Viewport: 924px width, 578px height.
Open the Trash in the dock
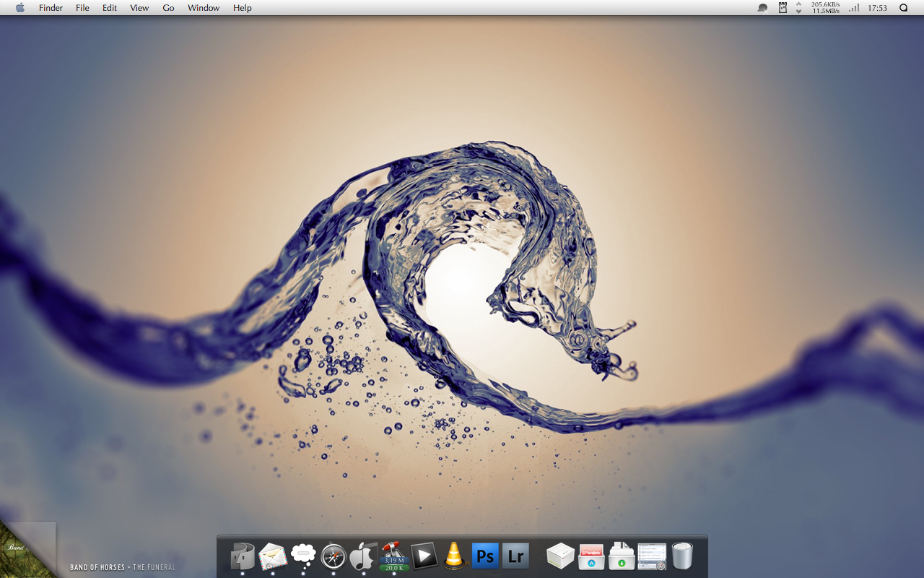pos(682,556)
